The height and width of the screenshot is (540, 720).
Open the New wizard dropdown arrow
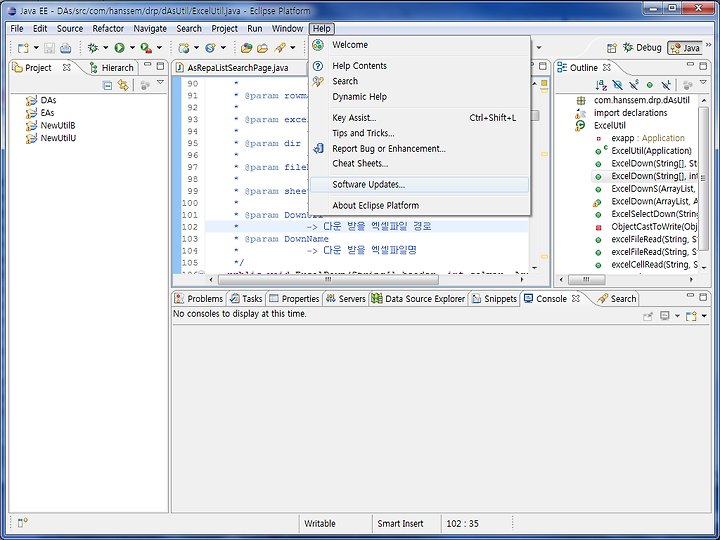[x=36, y=48]
